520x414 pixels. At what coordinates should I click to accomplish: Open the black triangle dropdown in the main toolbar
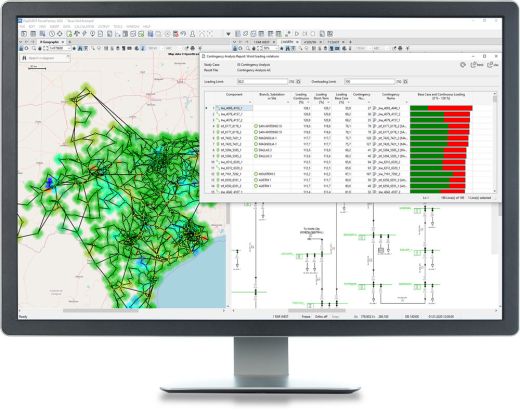(x=228, y=34)
